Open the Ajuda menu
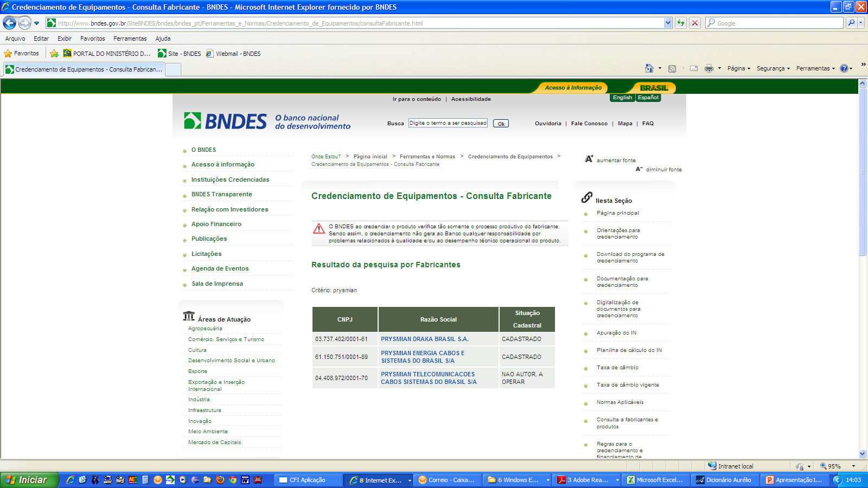This screenshot has height=488, width=868. (163, 38)
